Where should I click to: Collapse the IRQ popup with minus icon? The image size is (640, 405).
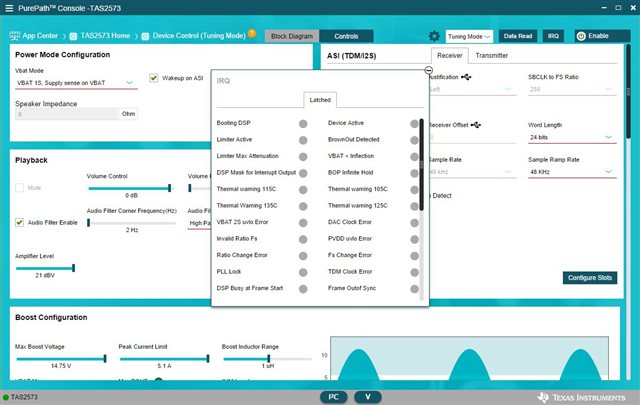click(x=428, y=70)
